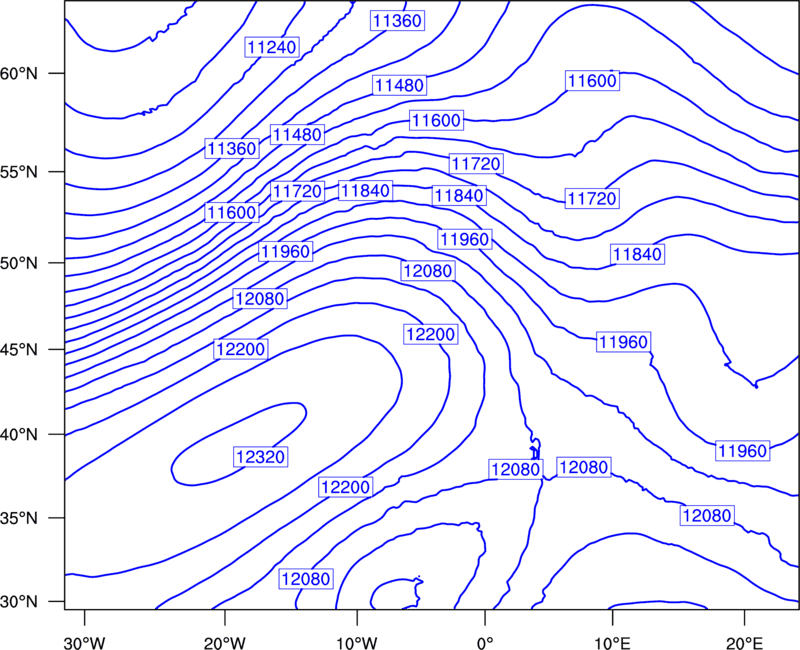Viewport: 800px width, 650px height.
Task: Select the 35°N latitude axis label
Action: pos(19,518)
